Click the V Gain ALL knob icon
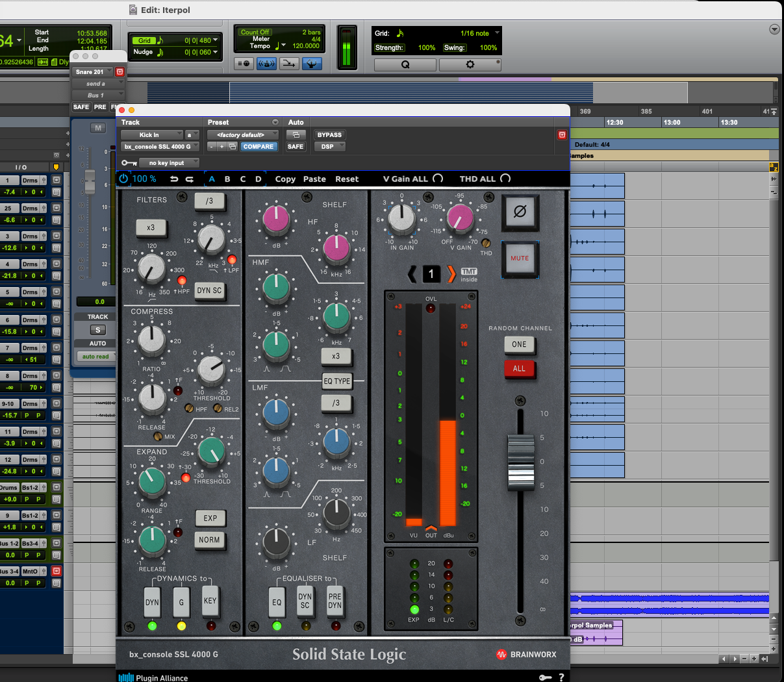 click(x=438, y=179)
